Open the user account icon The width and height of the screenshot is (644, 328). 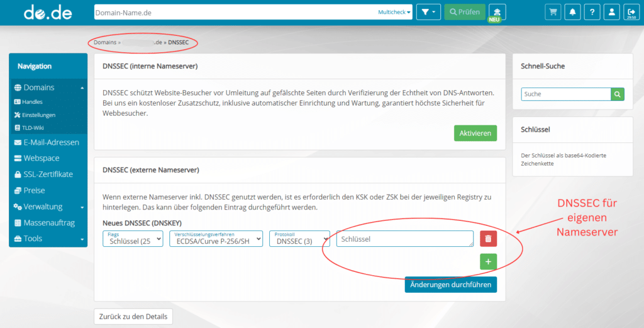(x=611, y=13)
